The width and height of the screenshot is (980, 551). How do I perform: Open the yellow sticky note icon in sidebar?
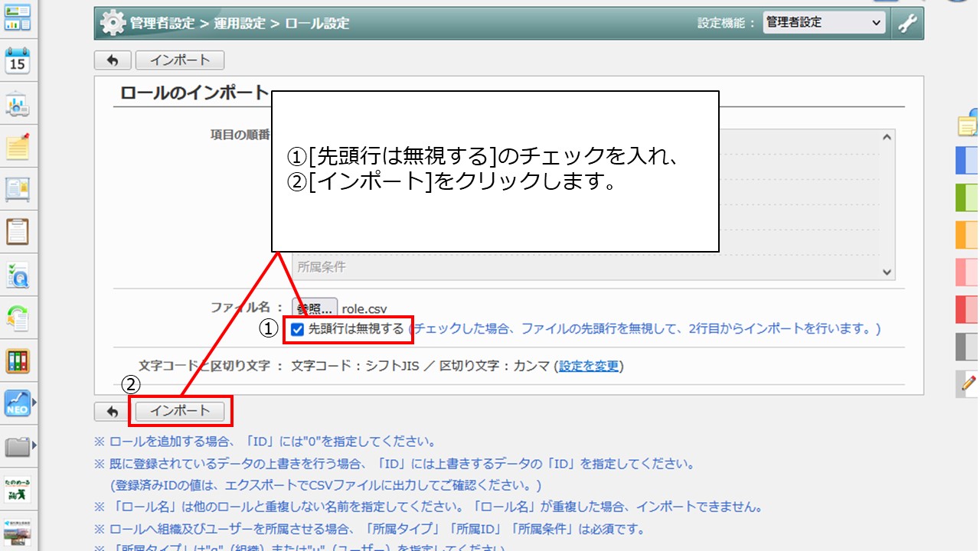point(18,145)
